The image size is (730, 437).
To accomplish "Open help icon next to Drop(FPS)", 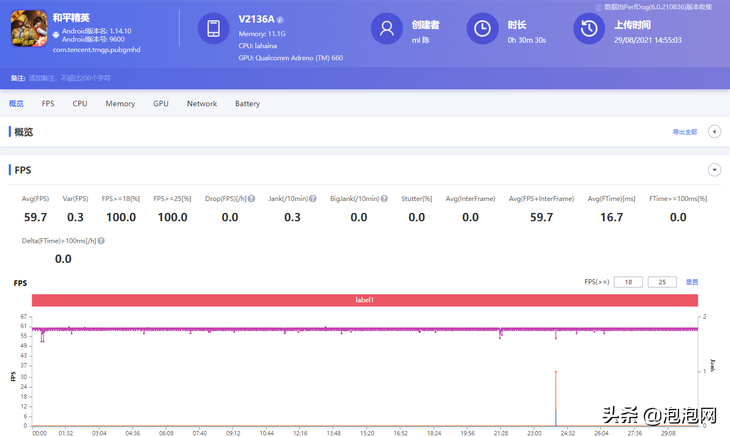I will (251, 199).
